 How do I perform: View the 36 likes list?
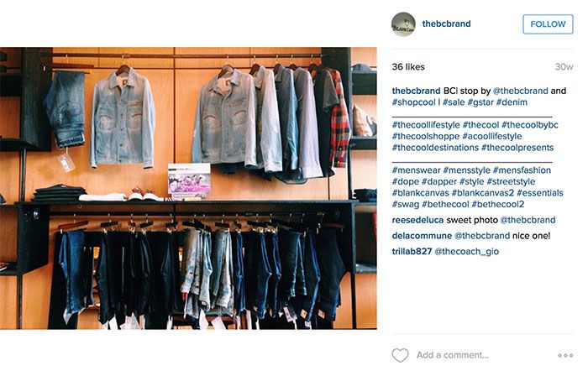click(x=408, y=67)
